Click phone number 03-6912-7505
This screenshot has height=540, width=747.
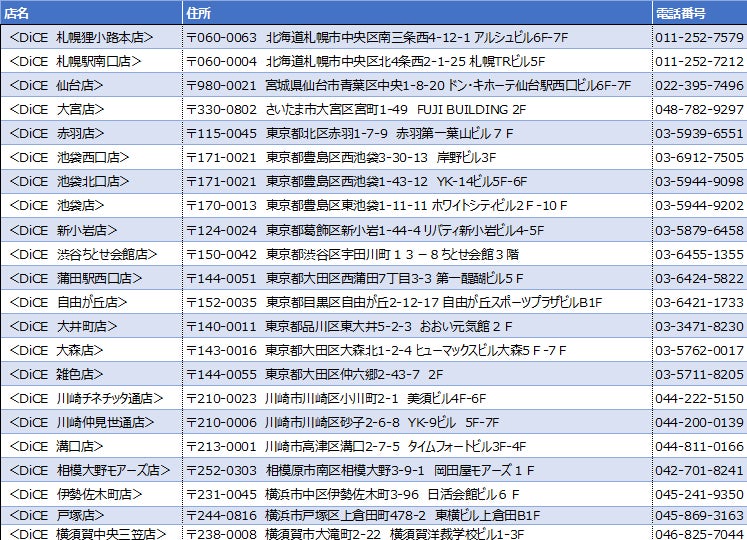tap(699, 157)
